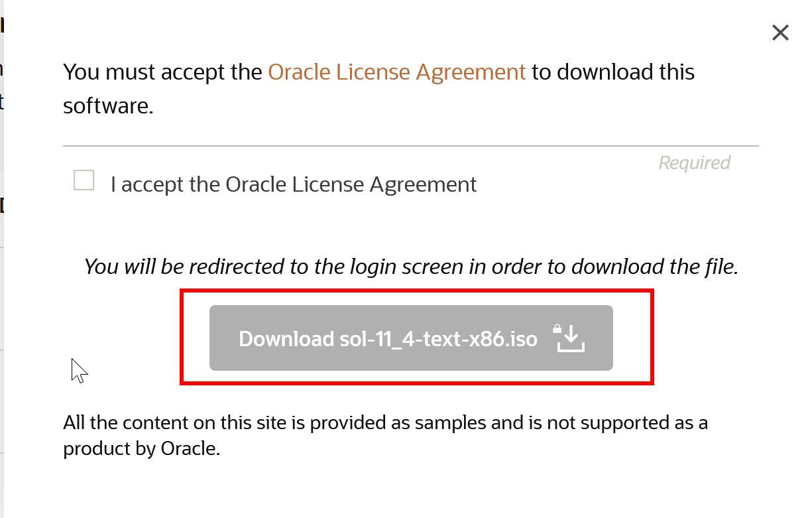Click the small lock icon on the download button
The image size is (812, 518).
tap(557, 329)
